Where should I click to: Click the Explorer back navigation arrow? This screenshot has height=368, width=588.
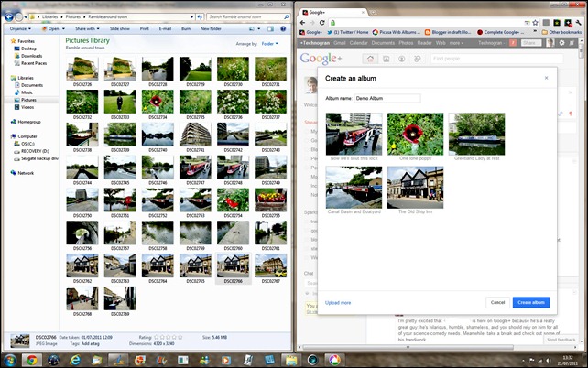tap(9, 16)
